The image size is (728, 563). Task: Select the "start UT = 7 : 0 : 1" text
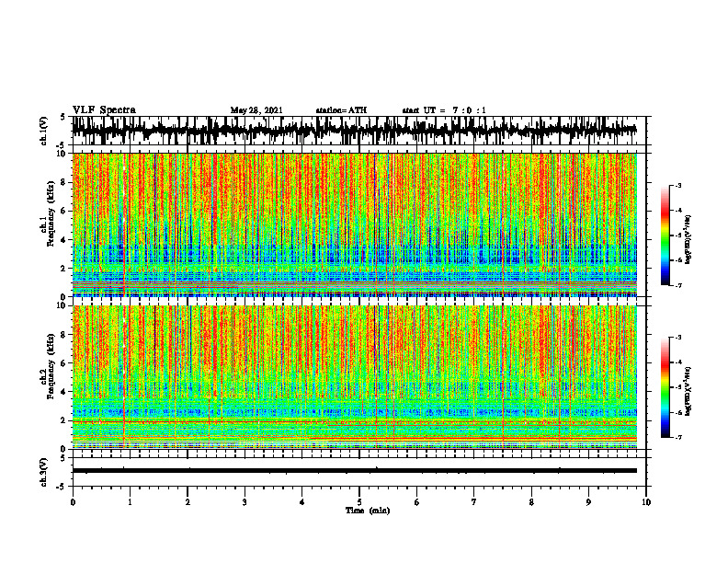(x=444, y=110)
